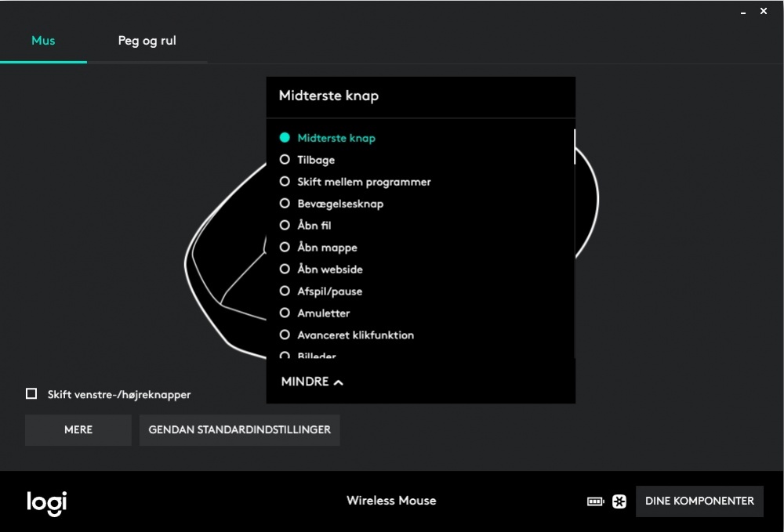Collapse the list with MINDRE
784x532 pixels.
[312, 382]
